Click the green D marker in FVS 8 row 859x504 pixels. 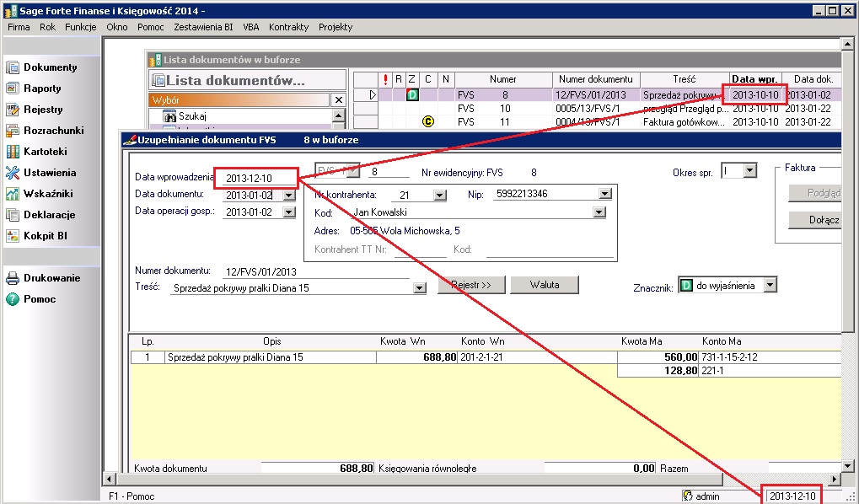(x=412, y=94)
